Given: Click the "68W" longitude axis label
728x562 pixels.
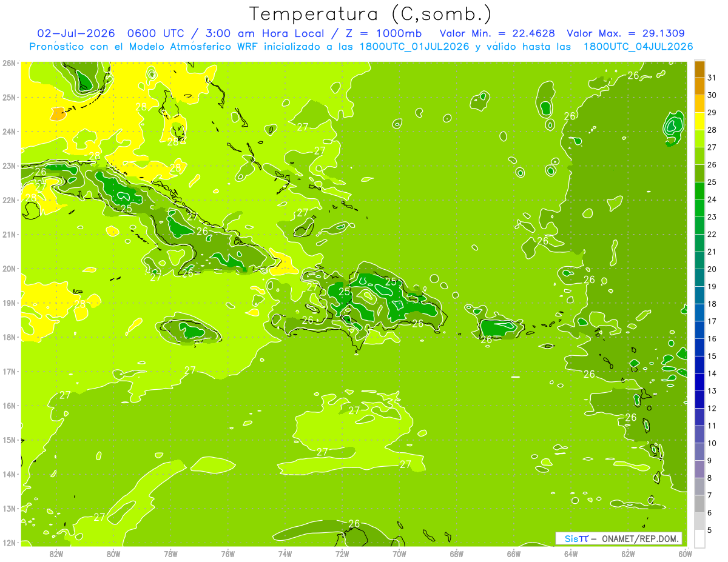Looking at the screenshot, I should pos(457,554).
